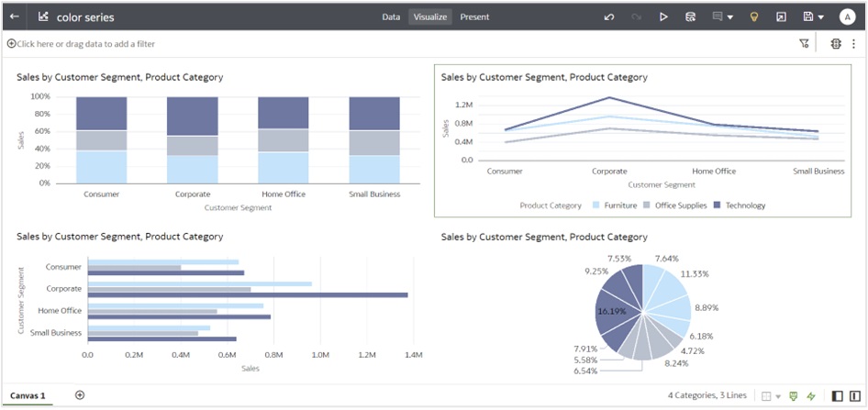
Task: Open the comments/notes dropdown arrow
Action: (730, 17)
